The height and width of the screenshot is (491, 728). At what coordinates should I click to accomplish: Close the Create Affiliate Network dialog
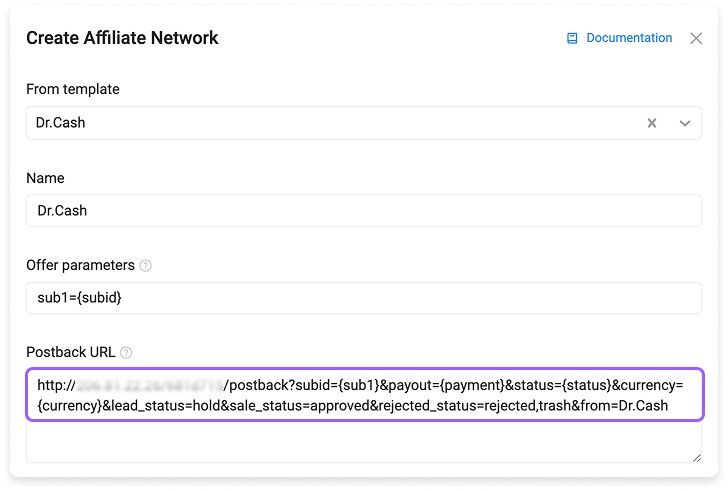(696, 38)
